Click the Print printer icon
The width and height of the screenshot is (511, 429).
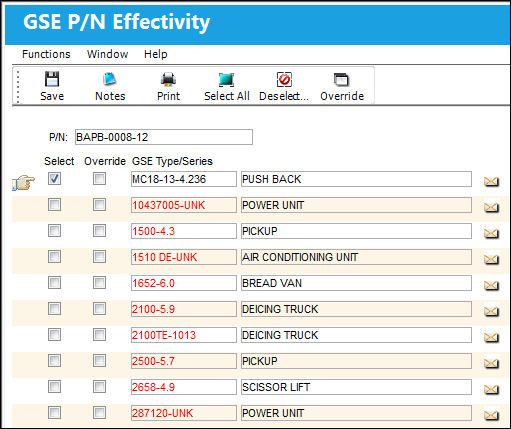(168, 79)
